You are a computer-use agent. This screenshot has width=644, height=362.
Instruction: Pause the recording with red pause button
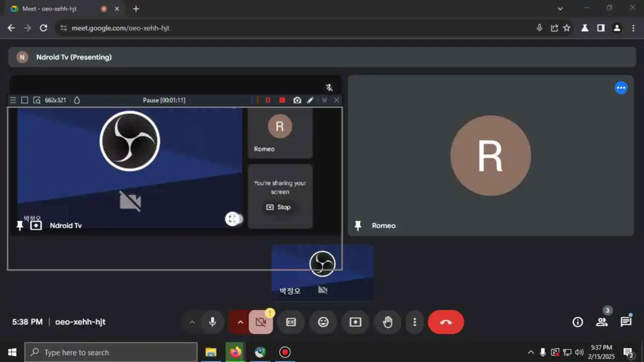268,100
